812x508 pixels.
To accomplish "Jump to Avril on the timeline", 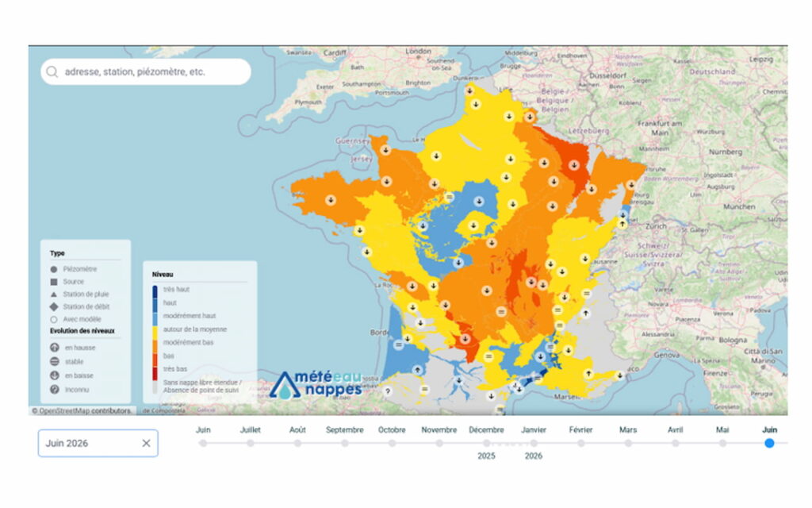I will tap(676, 443).
